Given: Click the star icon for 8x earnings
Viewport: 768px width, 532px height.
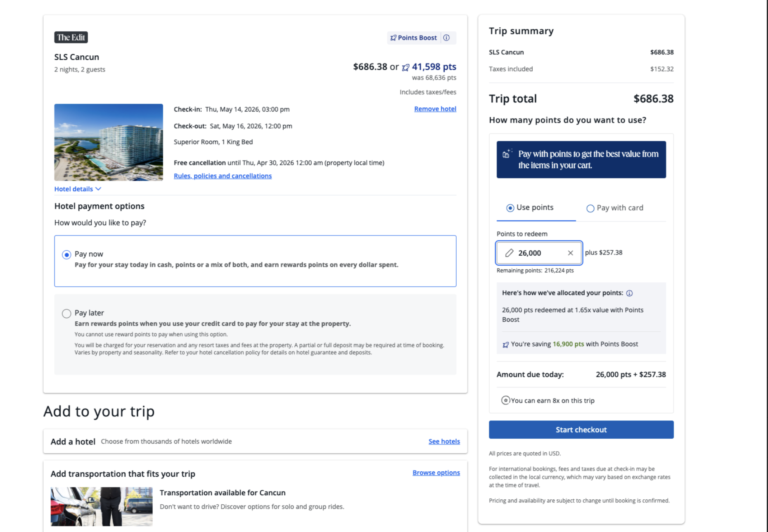Looking at the screenshot, I should (x=505, y=400).
